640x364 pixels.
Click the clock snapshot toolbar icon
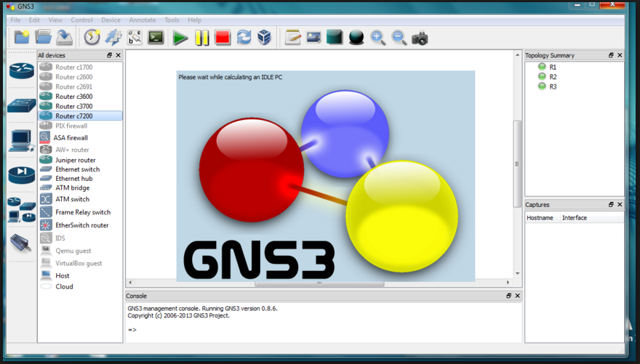[x=92, y=38]
